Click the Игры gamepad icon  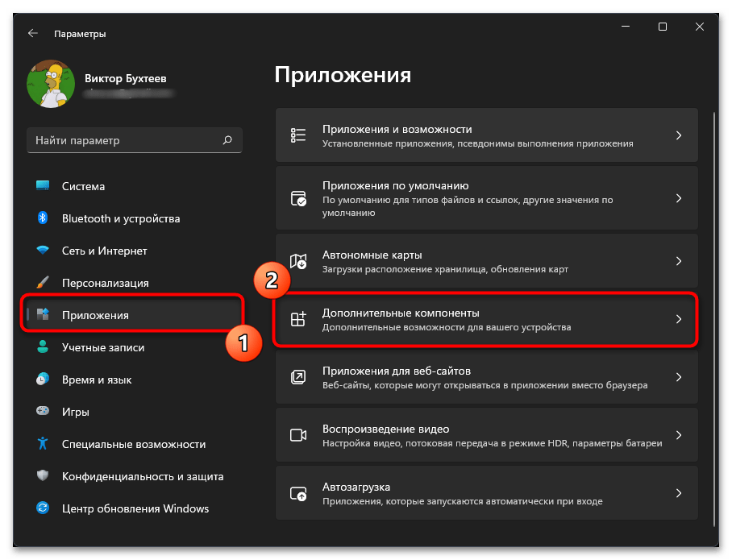point(43,411)
